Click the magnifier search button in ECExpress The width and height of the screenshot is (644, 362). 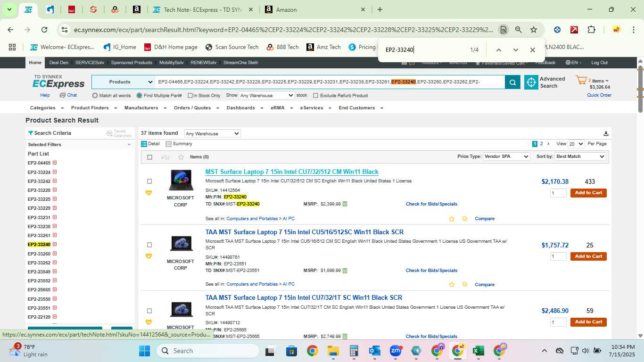[x=512, y=82]
